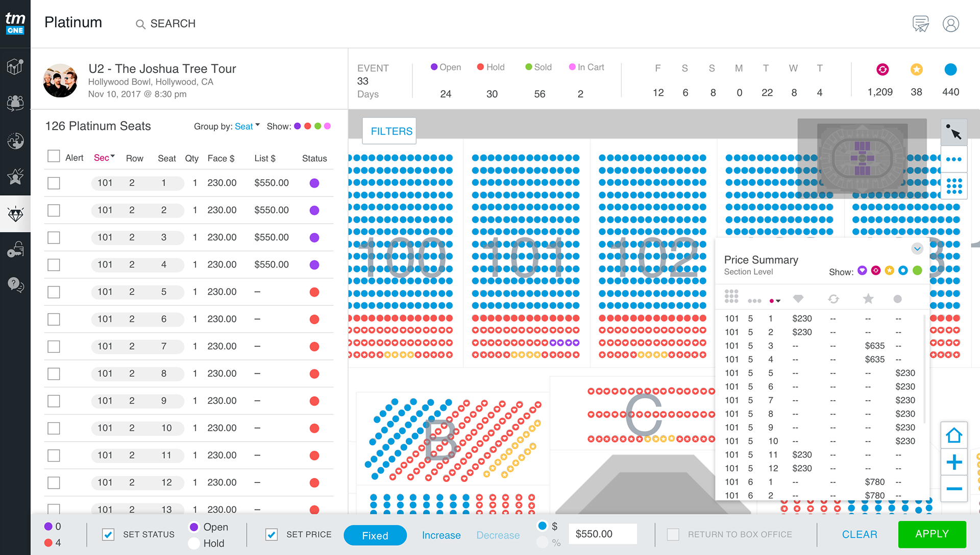Image resolution: width=980 pixels, height=555 pixels.
Task: Click the SEARCH magnifier icon
Action: pos(140,24)
